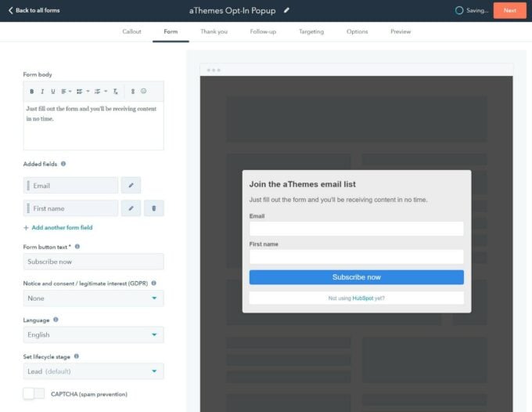The image size is (532, 412).
Task: Open the bulleted list options
Action: (82, 92)
